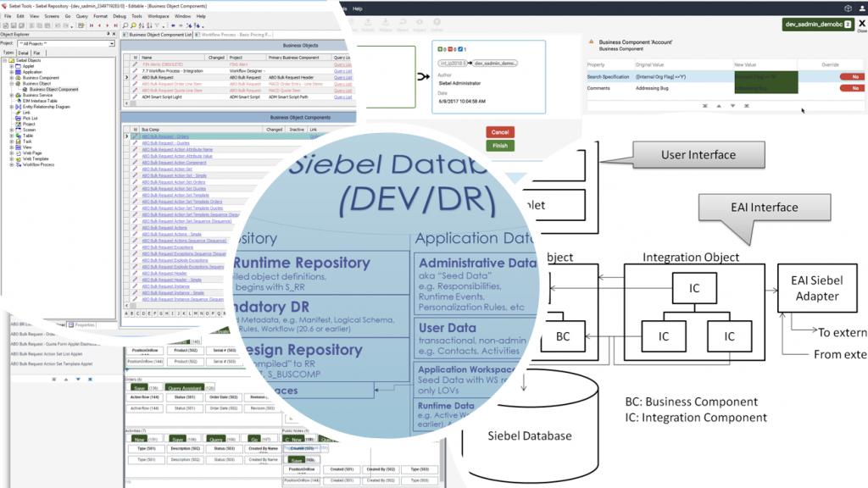Expand the Applet node in Object Explorer
Viewport: 868px width, 488px height.
[12, 66]
